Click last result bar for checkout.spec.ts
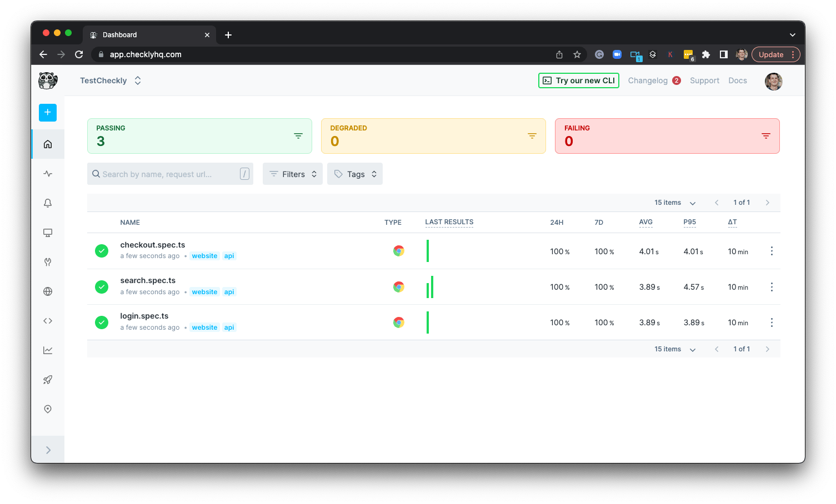836x504 pixels. 428,251
